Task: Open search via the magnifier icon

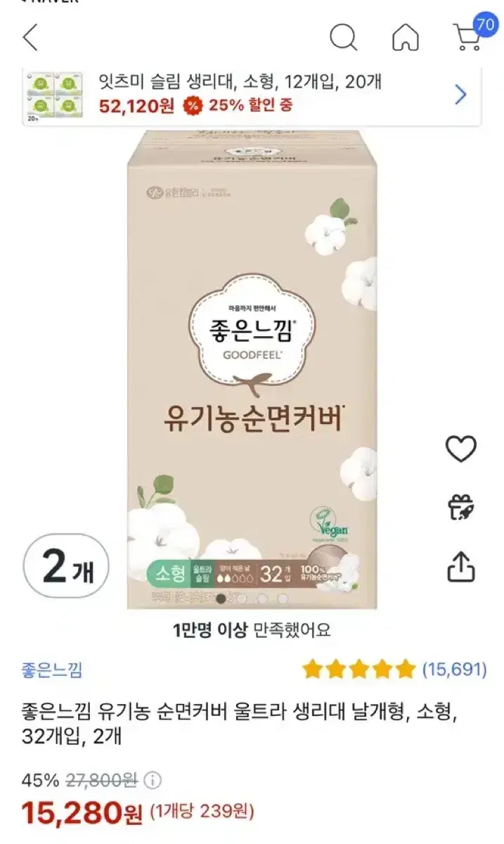Action: [343, 37]
